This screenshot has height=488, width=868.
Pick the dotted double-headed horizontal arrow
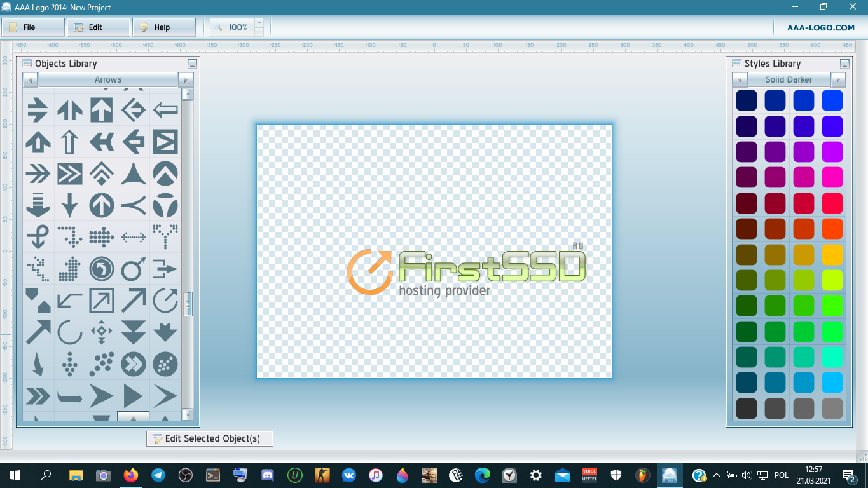tap(134, 237)
